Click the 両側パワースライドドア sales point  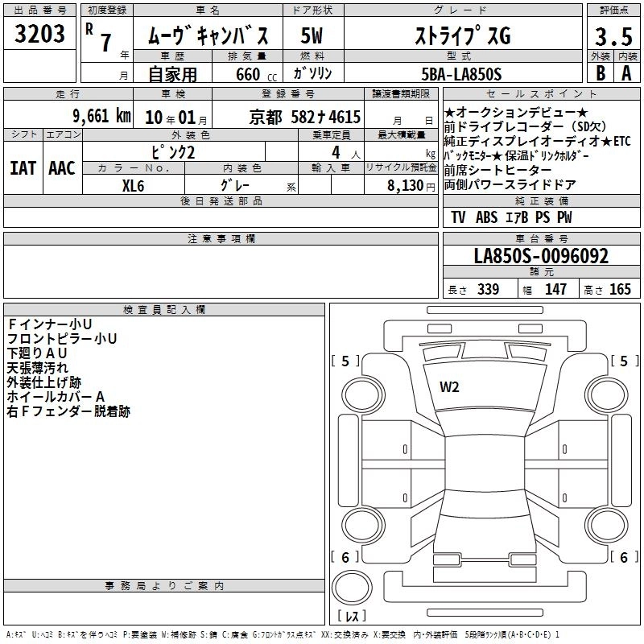[510, 184]
